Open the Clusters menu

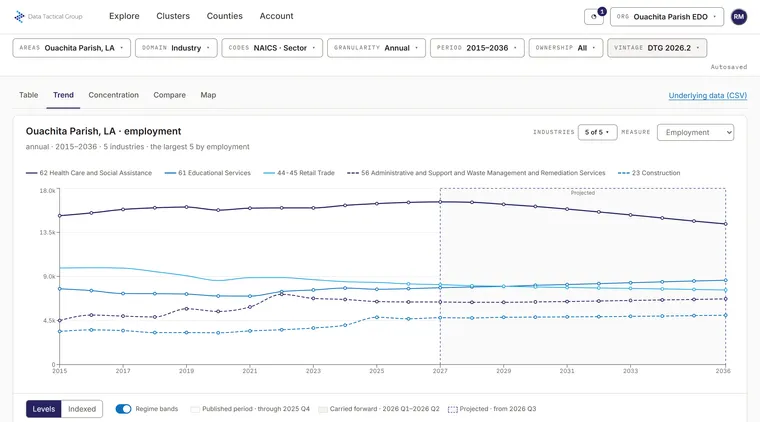coord(173,16)
